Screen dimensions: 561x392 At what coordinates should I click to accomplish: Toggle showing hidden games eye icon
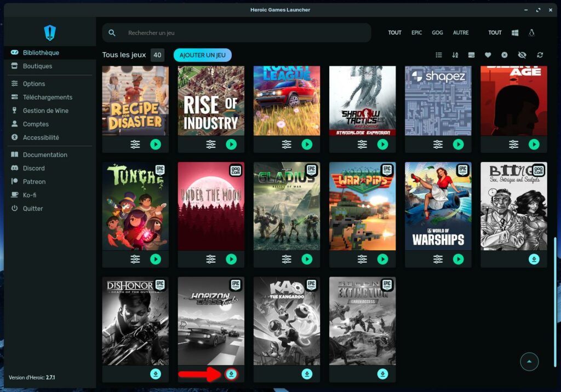point(522,55)
